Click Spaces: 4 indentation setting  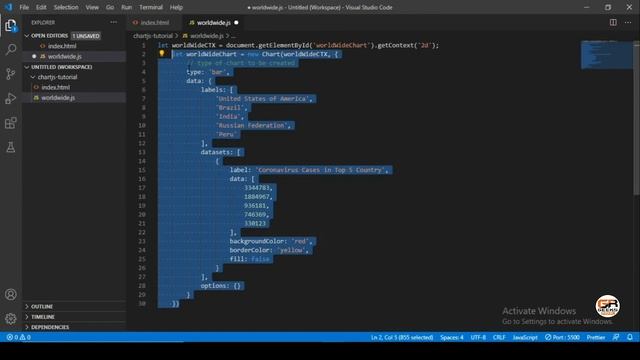tap(451, 337)
